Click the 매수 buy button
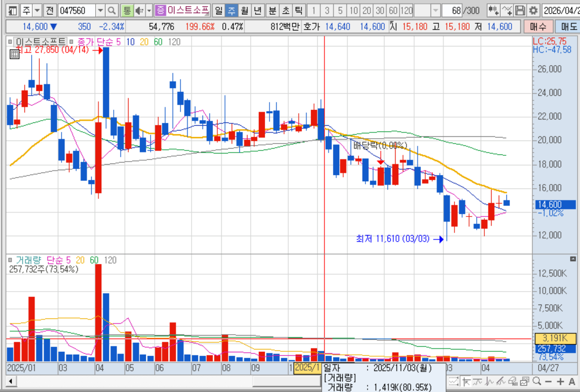Screen dimensions: 580x392 coord(539,26)
